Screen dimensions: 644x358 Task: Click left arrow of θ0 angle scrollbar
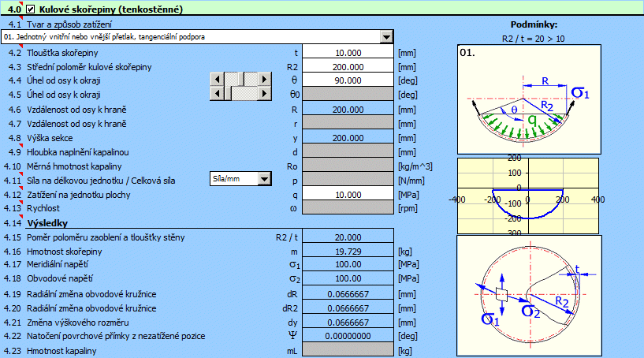click(217, 93)
